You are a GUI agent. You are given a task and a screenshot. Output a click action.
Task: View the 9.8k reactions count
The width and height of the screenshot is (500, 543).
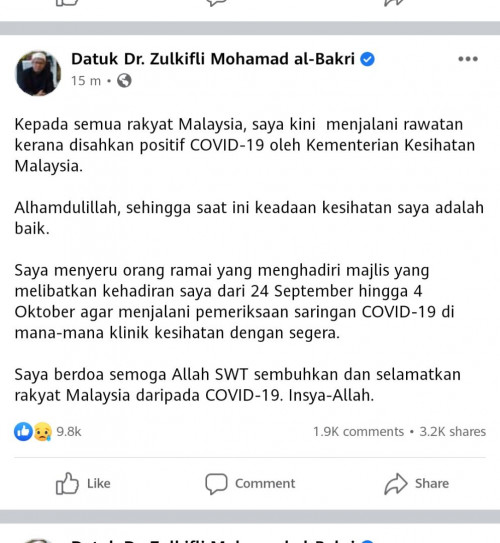click(x=69, y=432)
